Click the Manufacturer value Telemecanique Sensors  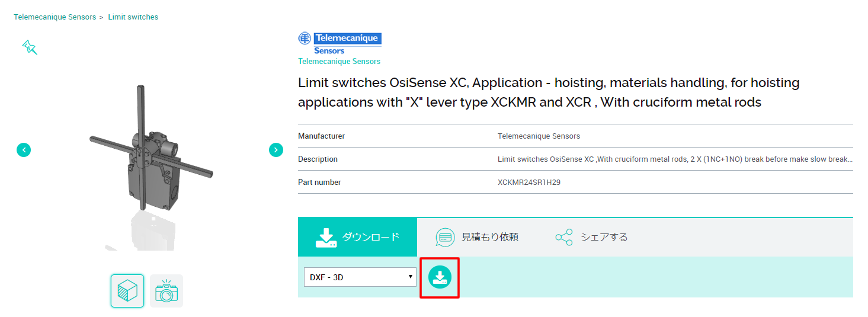click(x=539, y=136)
